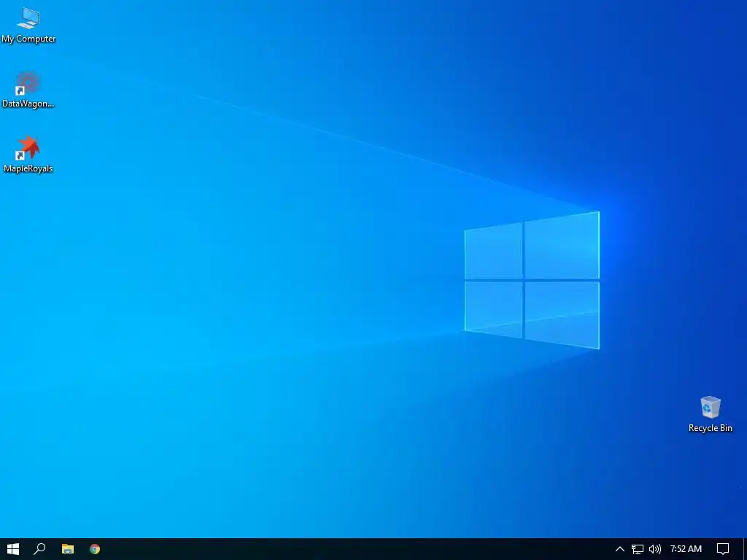Open the clock showing 7:52 AM
747x560 pixels.
(686, 549)
